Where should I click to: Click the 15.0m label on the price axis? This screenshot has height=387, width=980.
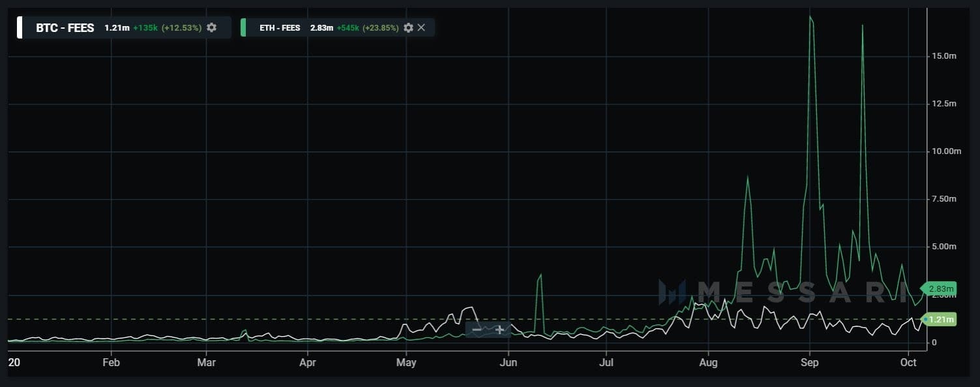coord(943,57)
